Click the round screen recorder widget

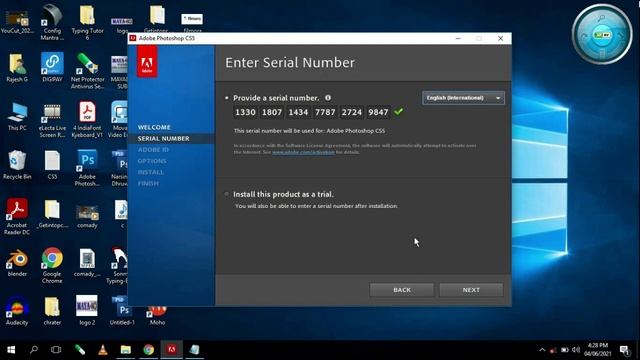tap(602, 35)
